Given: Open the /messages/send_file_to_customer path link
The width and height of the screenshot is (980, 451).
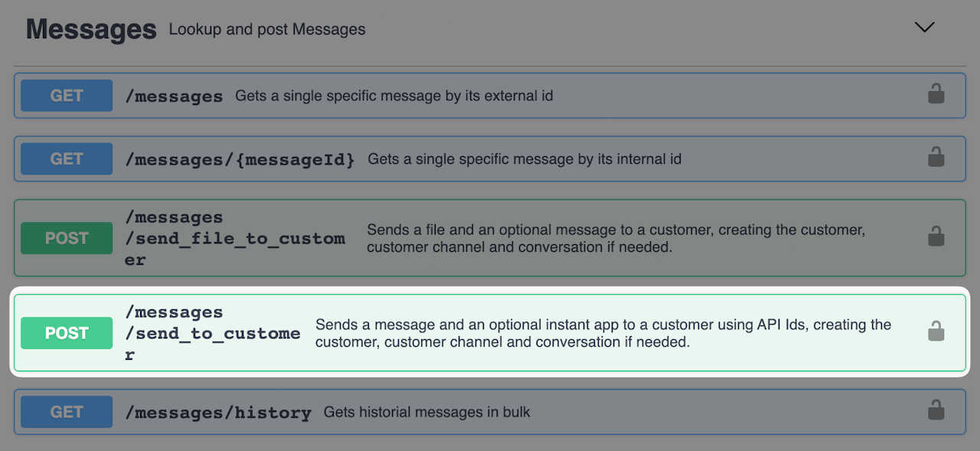Looking at the screenshot, I should click(x=234, y=238).
